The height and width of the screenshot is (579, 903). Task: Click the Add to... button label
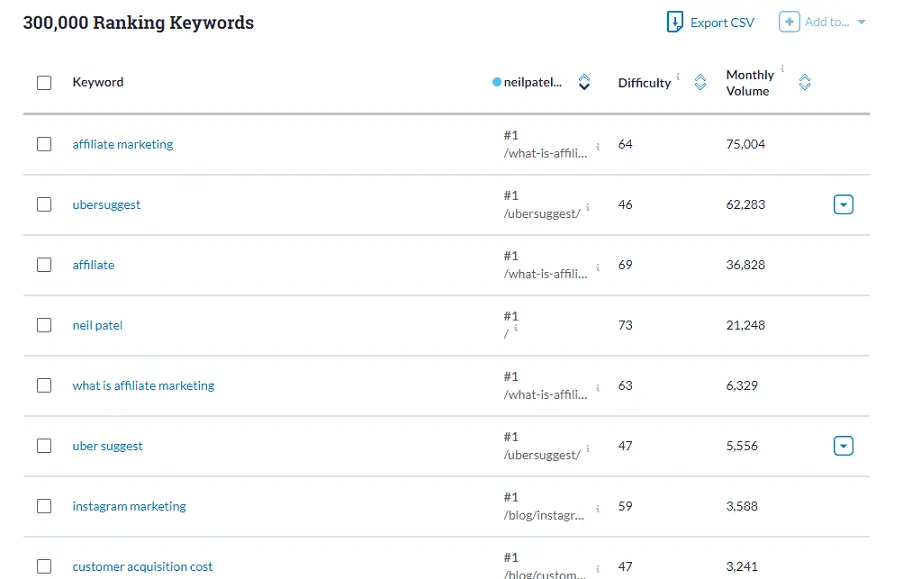coord(827,22)
